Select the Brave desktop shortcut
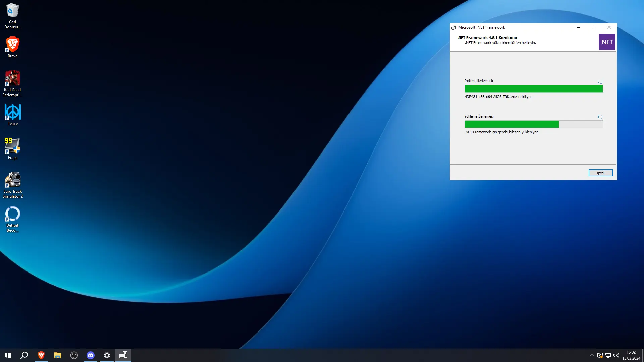This screenshot has height=362, width=644. click(x=13, y=47)
